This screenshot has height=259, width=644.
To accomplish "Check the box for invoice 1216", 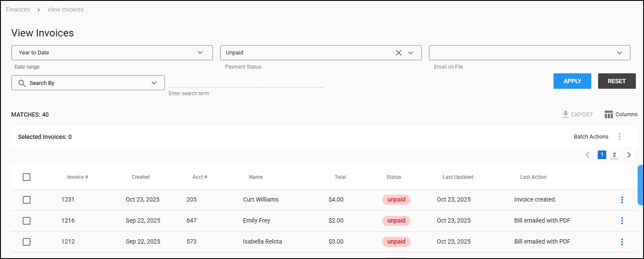I will click(x=27, y=221).
